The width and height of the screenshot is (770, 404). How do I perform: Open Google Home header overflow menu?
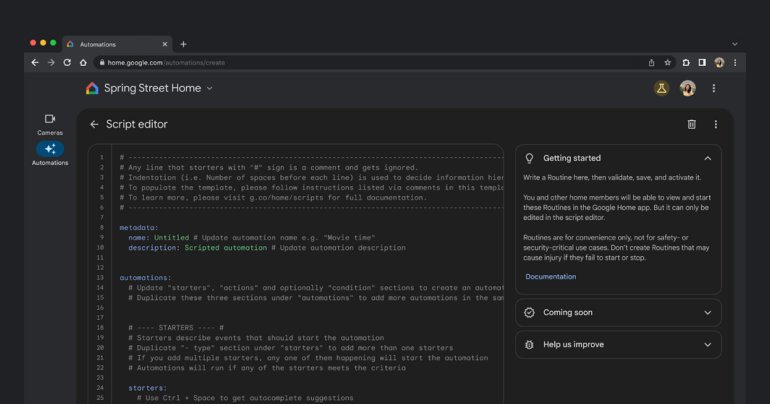(x=713, y=88)
